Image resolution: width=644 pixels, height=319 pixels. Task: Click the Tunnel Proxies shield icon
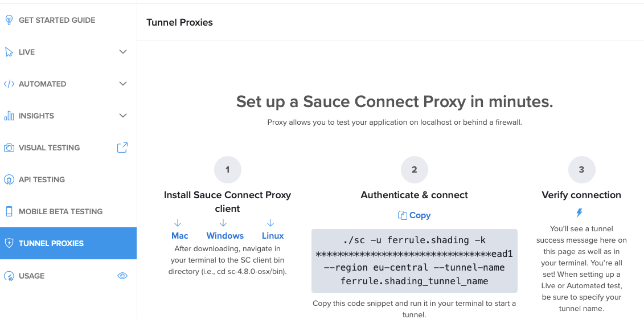pos(9,243)
